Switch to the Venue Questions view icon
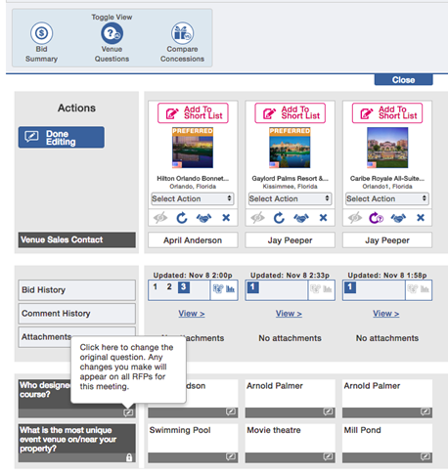This screenshot has height=476, width=448. [112, 33]
